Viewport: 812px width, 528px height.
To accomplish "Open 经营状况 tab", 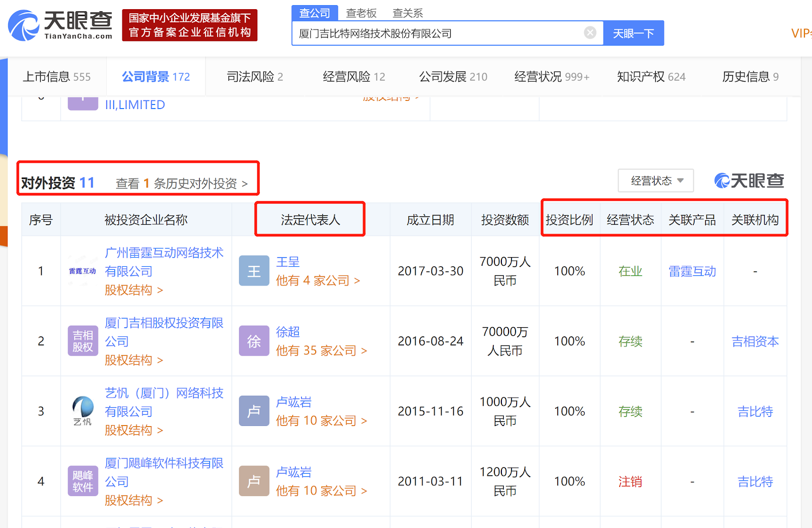I will tap(552, 77).
